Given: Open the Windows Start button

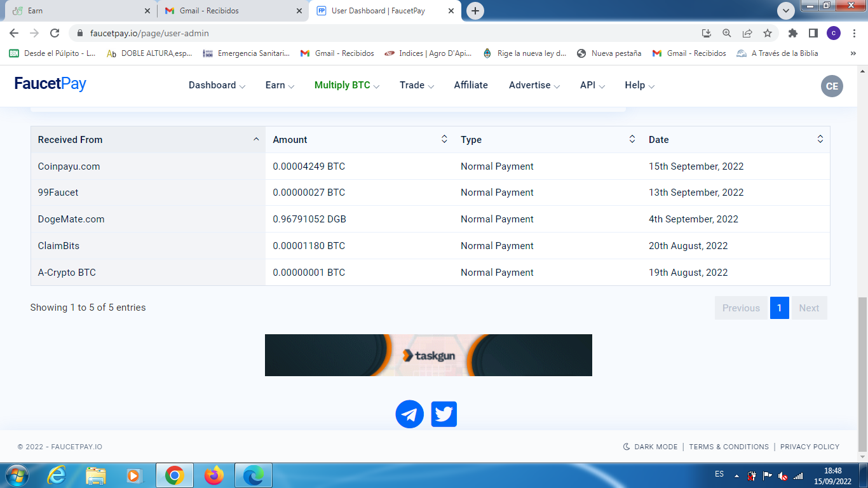Looking at the screenshot, I should coord(16,475).
